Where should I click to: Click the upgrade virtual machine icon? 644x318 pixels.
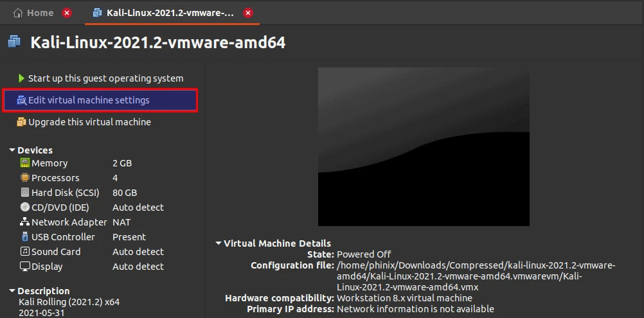(21, 122)
